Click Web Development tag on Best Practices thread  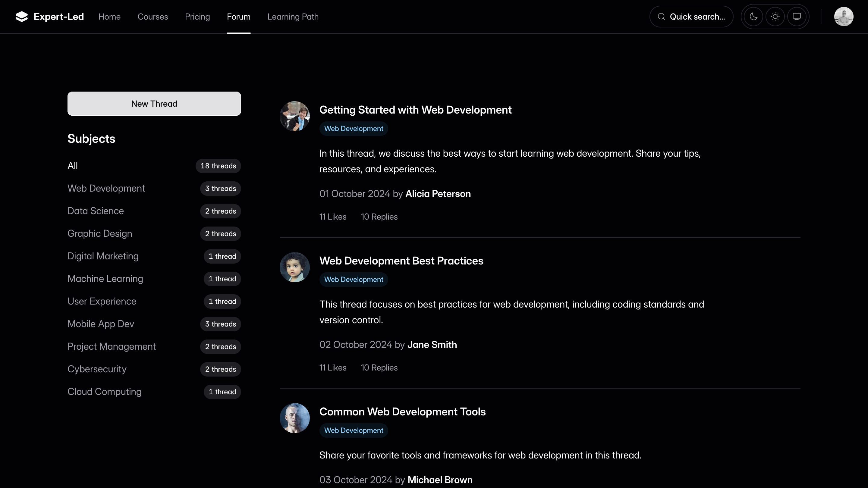[354, 280]
